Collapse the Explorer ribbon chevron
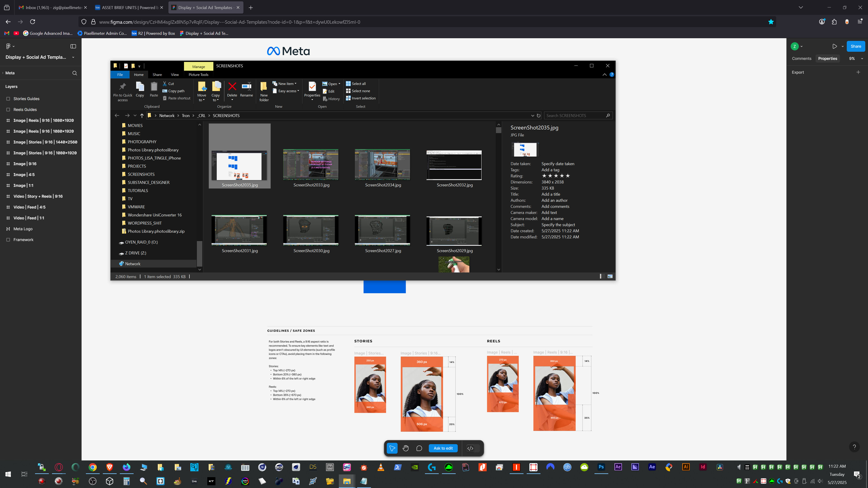868x488 pixels. coord(604,74)
